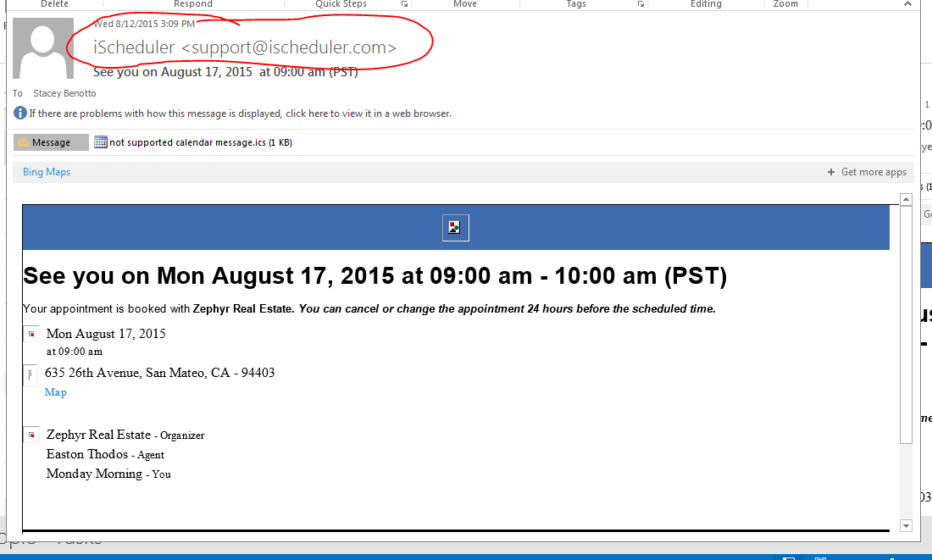
Task: Click the info icon beside display-problem notice
Action: (x=20, y=113)
